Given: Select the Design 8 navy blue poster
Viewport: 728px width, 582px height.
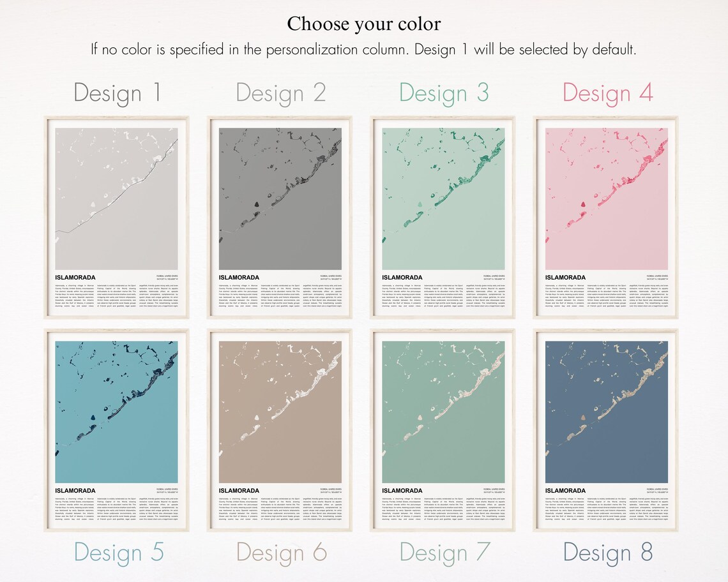Looking at the screenshot, I should pos(606,430).
